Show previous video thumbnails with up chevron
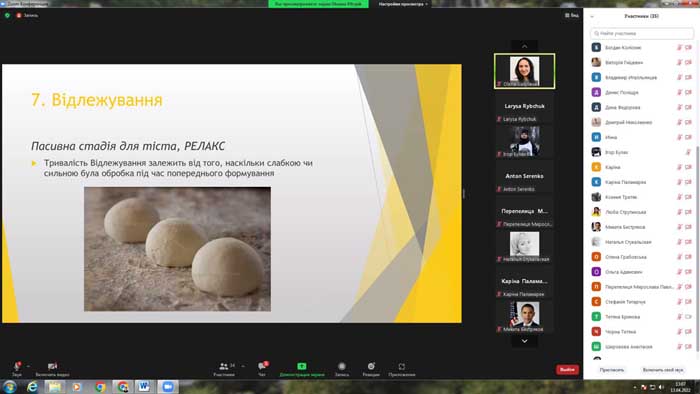 click(525, 46)
